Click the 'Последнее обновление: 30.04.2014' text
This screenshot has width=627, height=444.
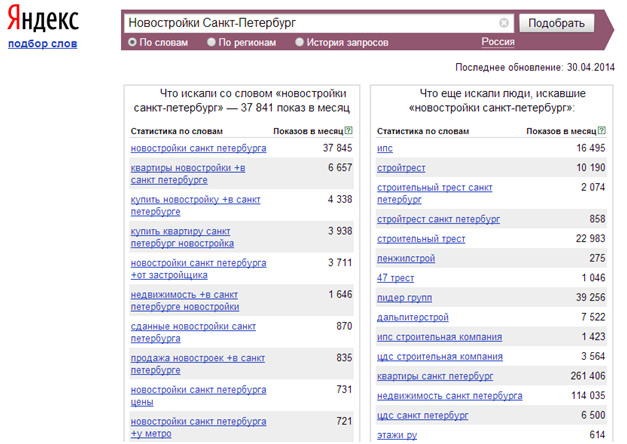[x=535, y=67]
